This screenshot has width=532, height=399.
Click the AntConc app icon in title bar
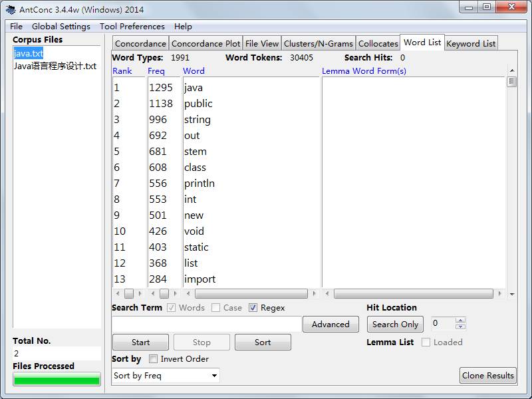tap(11, 9)
